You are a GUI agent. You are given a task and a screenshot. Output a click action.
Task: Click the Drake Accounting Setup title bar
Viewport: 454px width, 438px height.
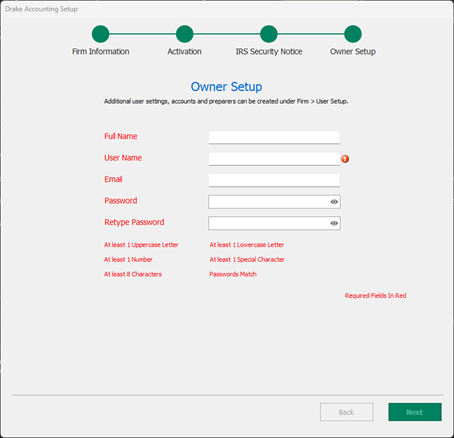[227, 9]
